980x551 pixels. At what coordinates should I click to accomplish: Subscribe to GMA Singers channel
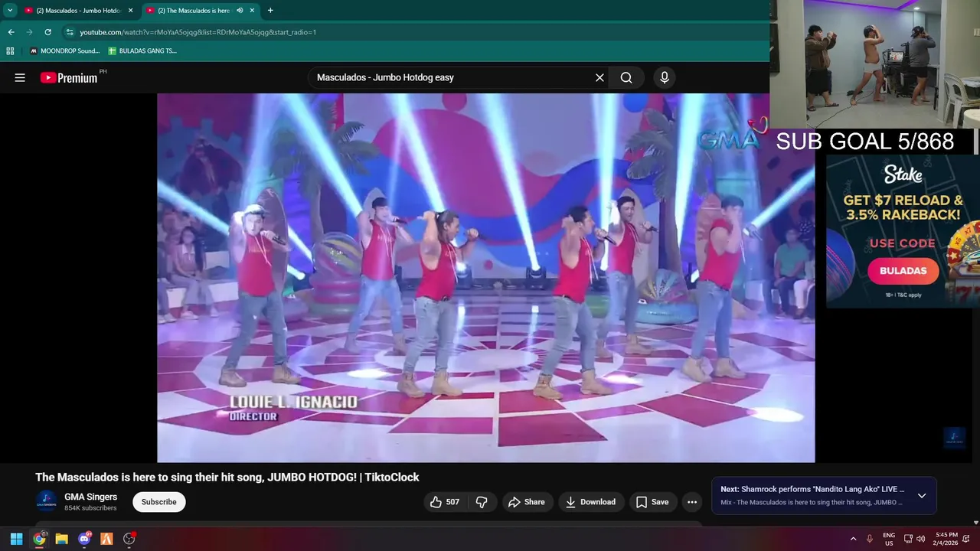159,502
